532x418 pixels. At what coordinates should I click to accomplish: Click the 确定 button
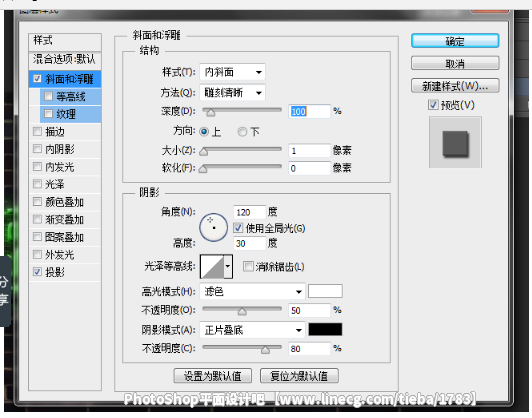pos(455,41)
